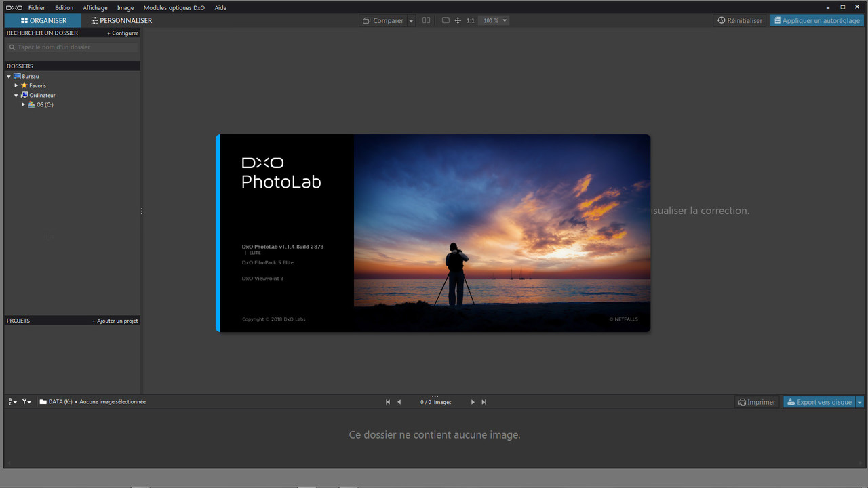This screenshot has width=868, height=488.
Task: Click the Réinitialiser button
Action: (740, 20)
